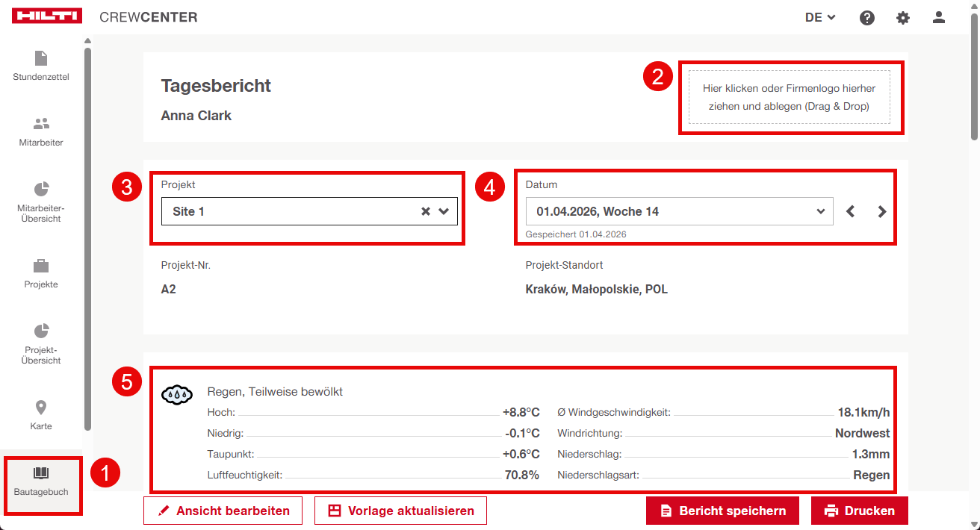Clear the selected project Site 1
This screenshot has height=530, width=980.
point(426,211)
